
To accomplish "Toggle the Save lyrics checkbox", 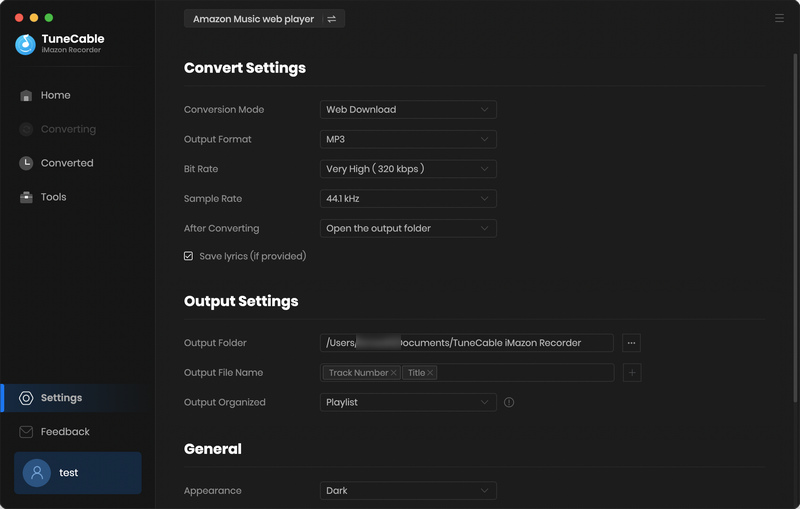I will pos(188,256).
